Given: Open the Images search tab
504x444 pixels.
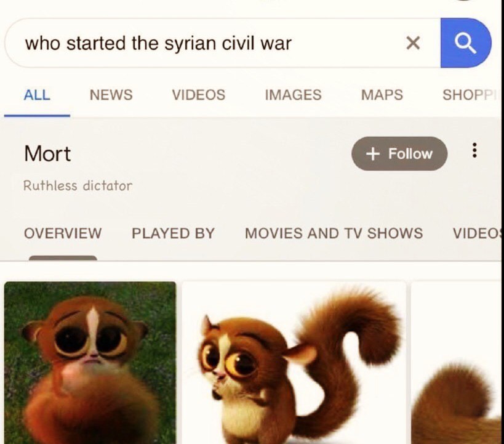Looking at the screenshot, I should [x=293, y=95].
